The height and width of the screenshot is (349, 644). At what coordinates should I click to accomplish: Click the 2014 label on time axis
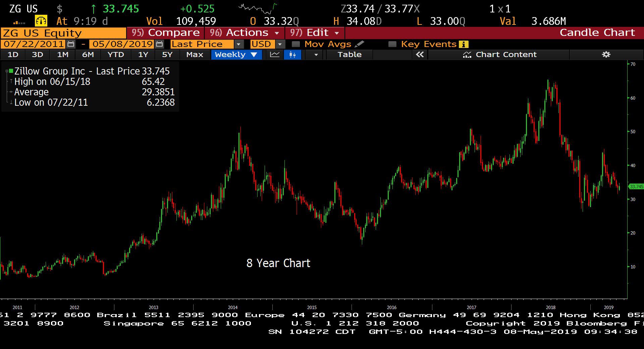233,307
